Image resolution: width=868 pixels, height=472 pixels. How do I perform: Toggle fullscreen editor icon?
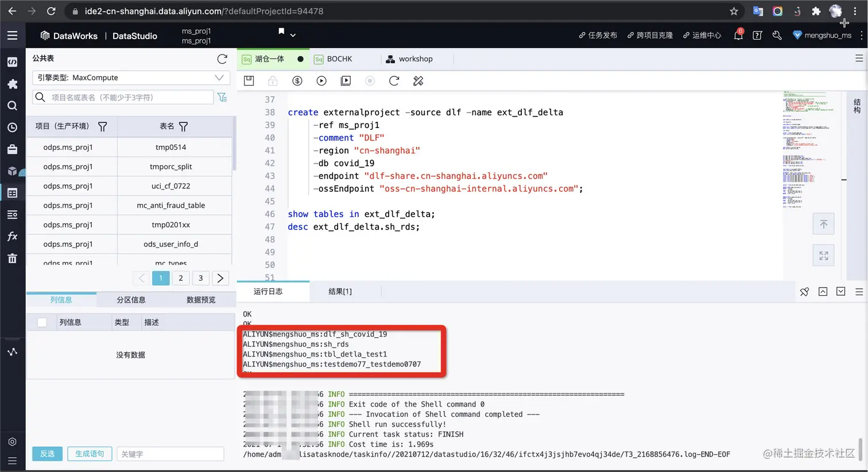pos(824,256)
